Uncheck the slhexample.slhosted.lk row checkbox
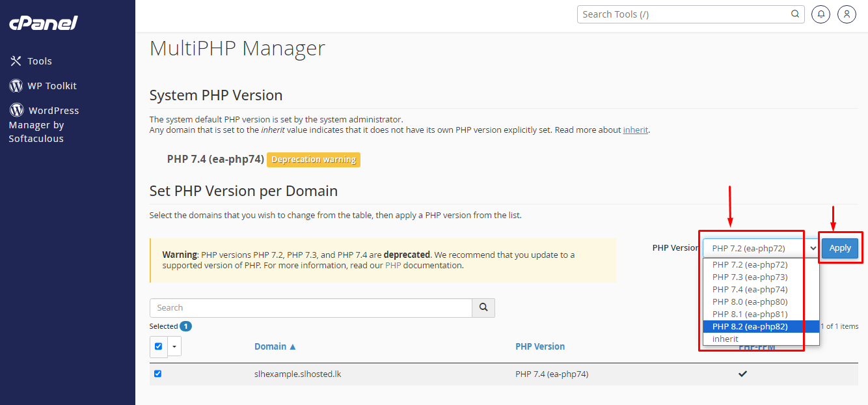 click(157, 374)
